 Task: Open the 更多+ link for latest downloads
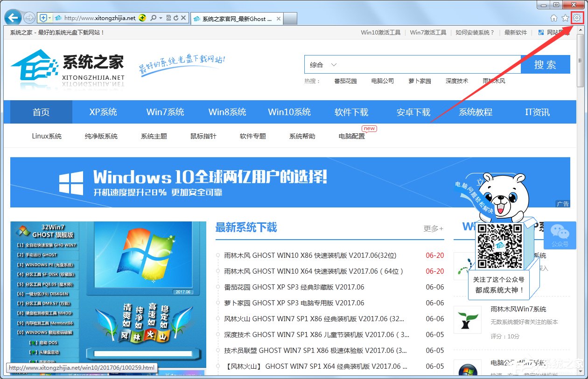click(x=433, y=227)
